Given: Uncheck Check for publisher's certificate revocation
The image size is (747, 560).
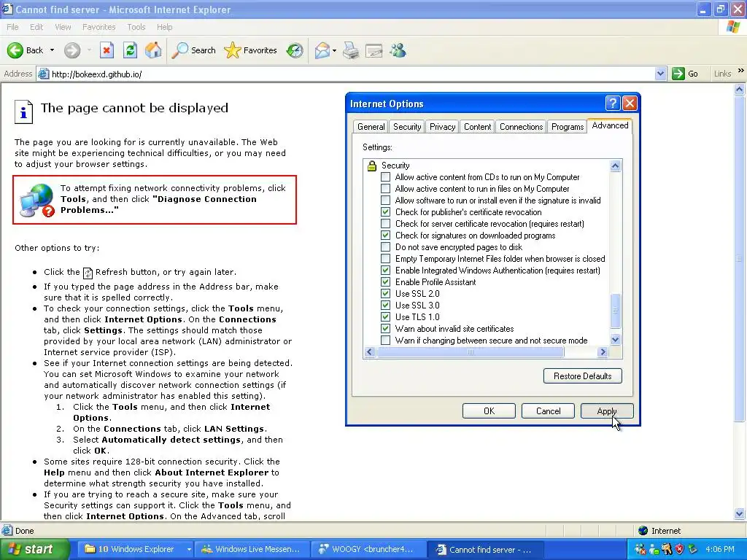Looking at the screenshot, I should pos(385,212).
